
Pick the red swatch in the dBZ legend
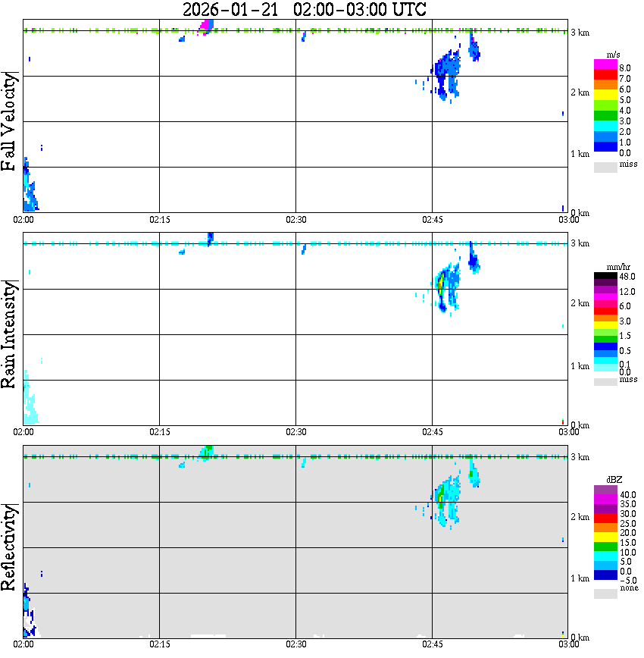click(x=605, y=519)
